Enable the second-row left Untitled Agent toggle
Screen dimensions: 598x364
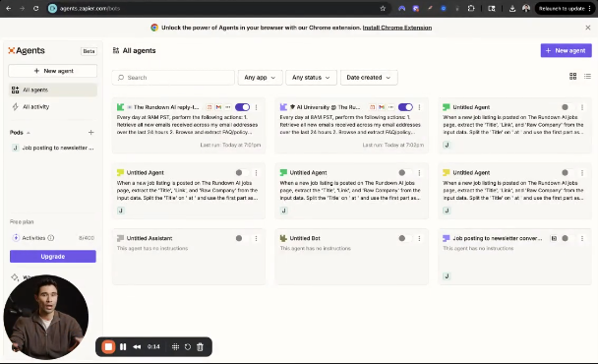(242, 173)
